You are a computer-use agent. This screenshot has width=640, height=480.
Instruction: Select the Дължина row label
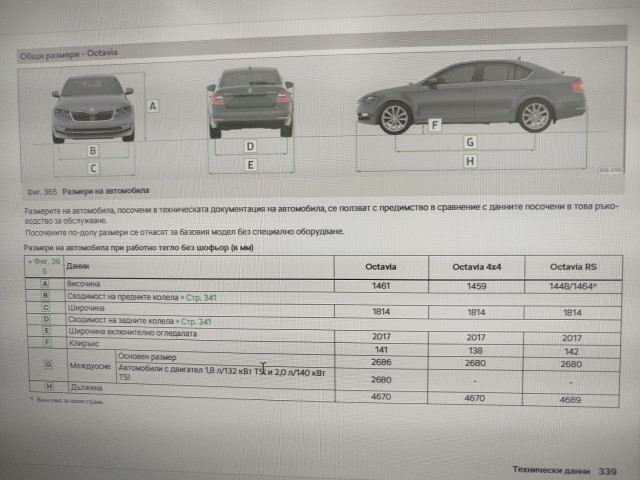(x=87, y=387)
